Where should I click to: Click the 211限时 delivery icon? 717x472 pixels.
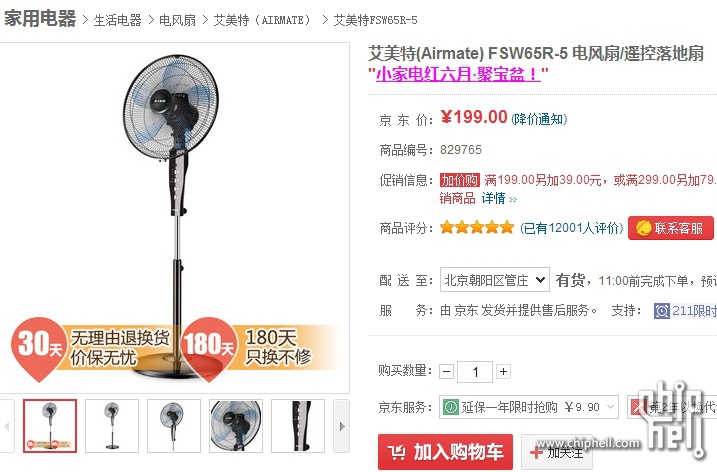point(662,311)
